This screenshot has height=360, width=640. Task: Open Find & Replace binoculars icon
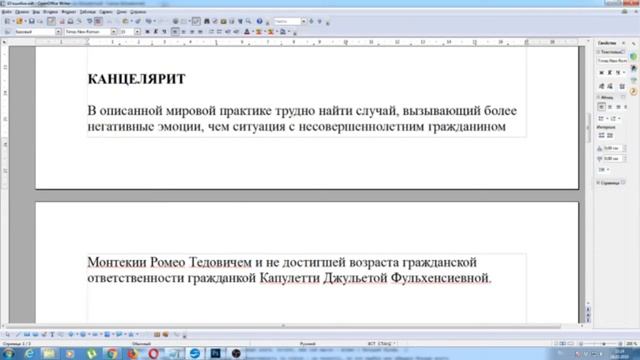207,21
